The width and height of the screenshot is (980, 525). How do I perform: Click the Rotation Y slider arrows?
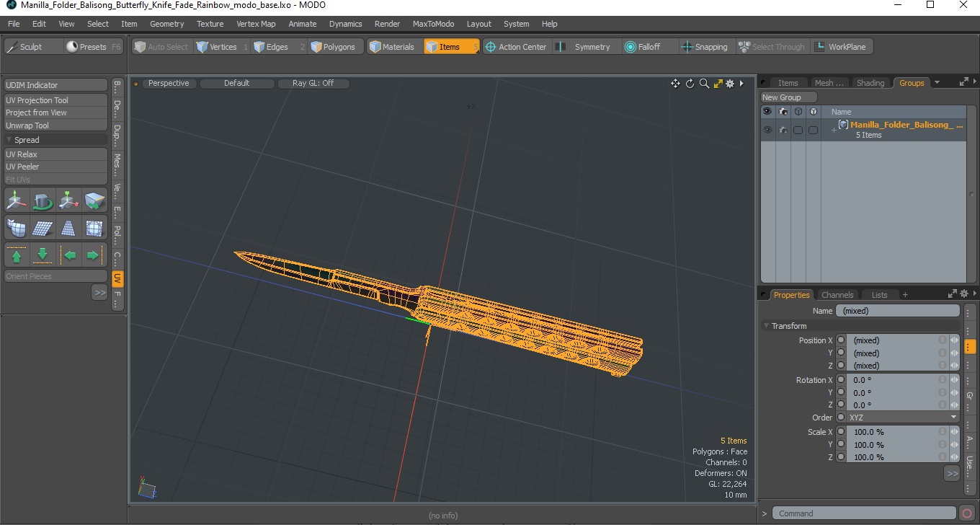point(954,393)
